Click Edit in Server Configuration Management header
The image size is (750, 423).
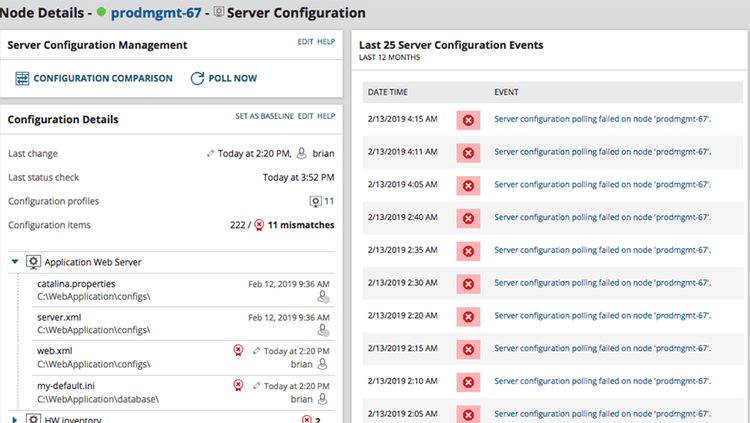[305, 42]
